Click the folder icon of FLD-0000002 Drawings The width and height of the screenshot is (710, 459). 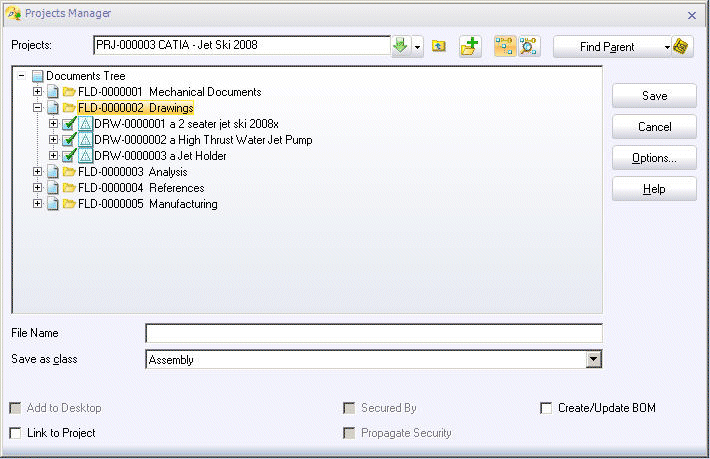pyautogui.click(x=69, y=108)
